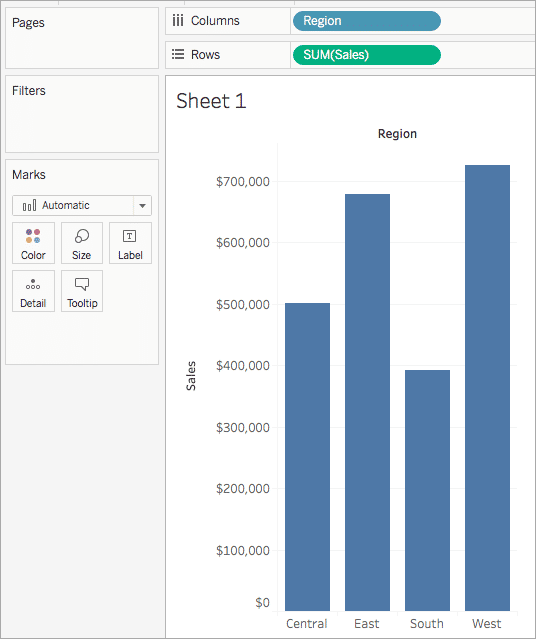Select the South sales bar
The width and height of the screenshot is (536, 639).
(427, 490)
